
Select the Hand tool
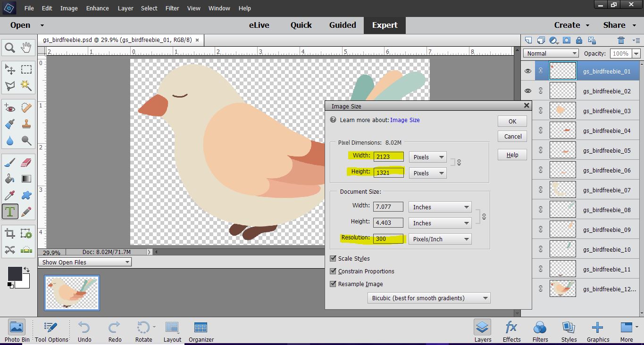click(x=26, y=47)
